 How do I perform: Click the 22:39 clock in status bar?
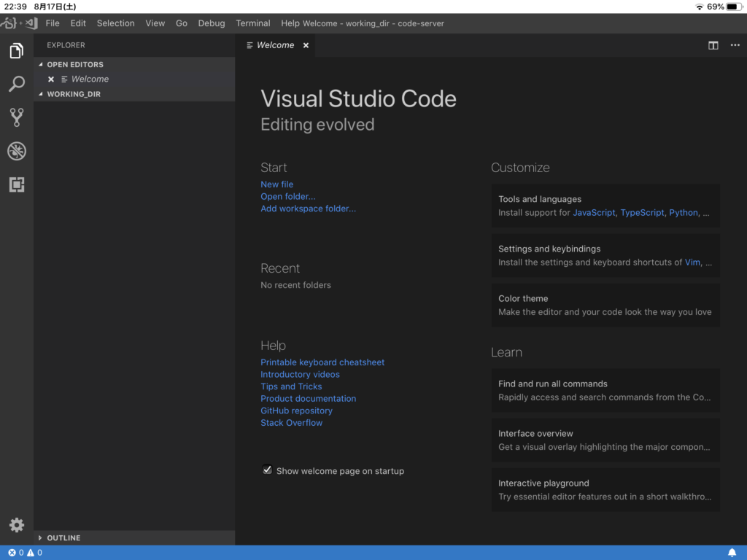(15, 7)
